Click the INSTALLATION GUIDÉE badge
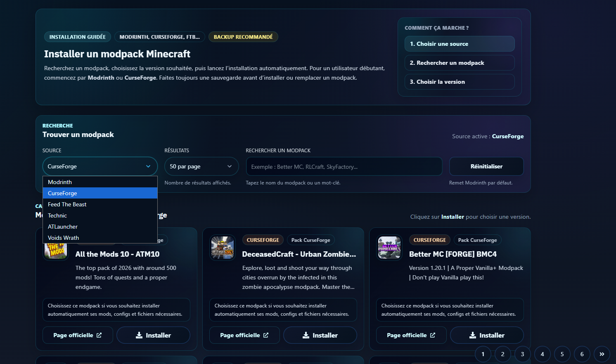616x364 pixels. pos(78,37)
